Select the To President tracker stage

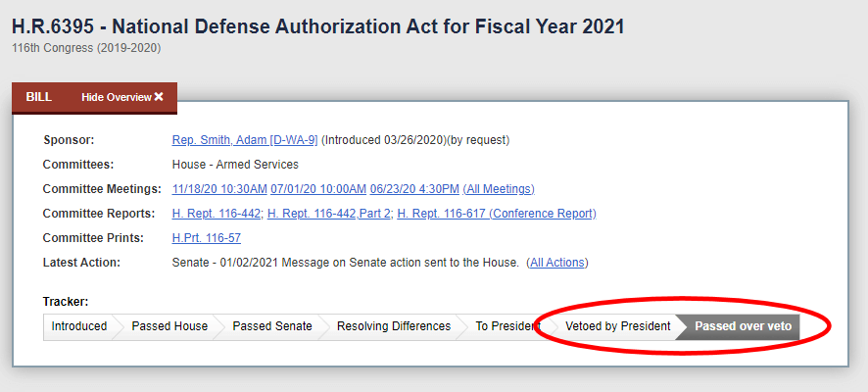tap(505, 326)
